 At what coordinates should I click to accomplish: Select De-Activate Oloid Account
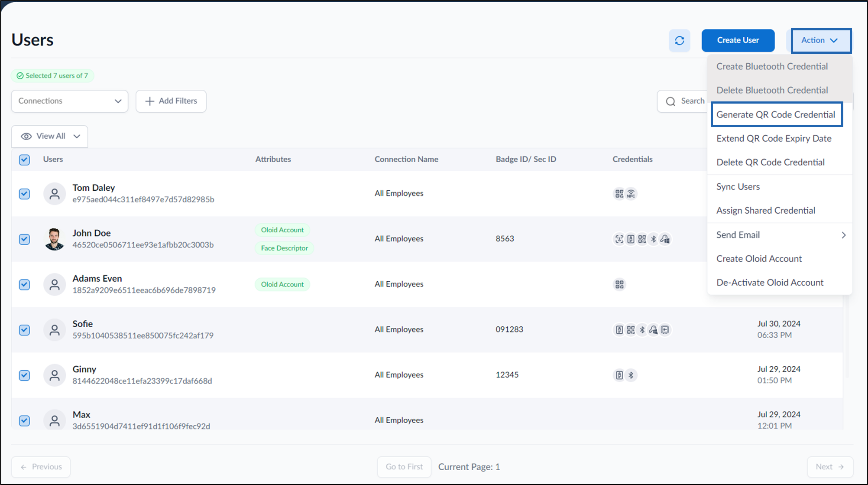[x=780, y=282]
